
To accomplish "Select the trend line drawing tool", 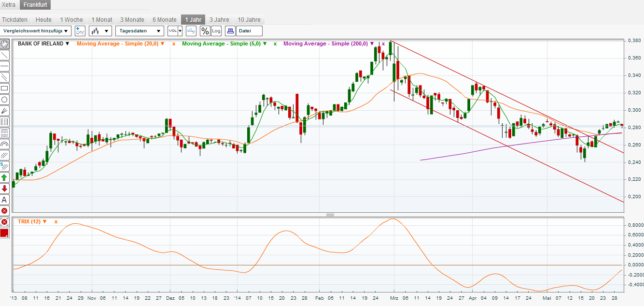I will click(x=4, y=55).
